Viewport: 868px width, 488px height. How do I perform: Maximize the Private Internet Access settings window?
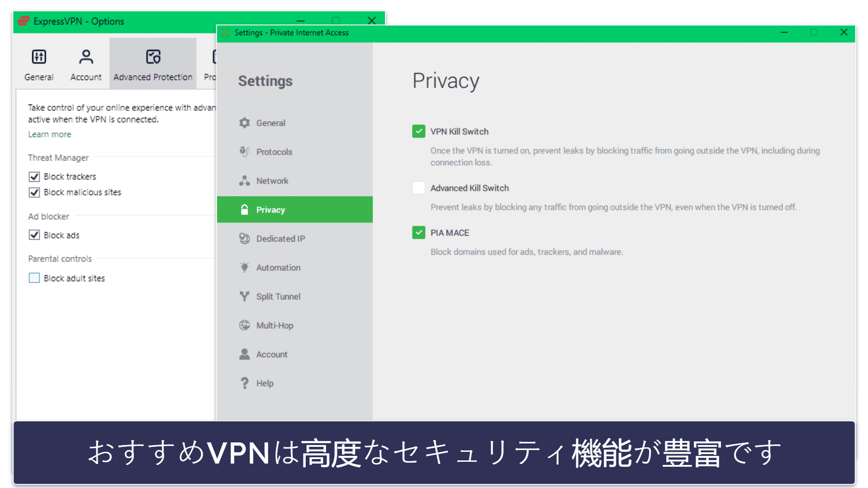pos(814,33)
